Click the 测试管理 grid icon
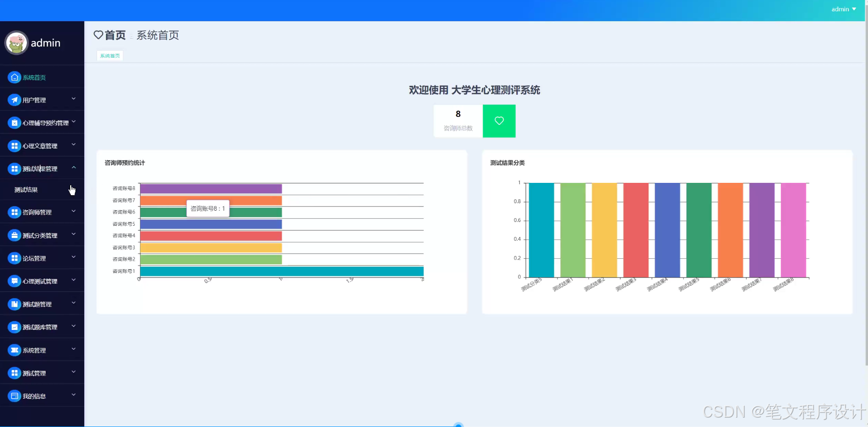The width and height of the screenshot is (868, 427). tap(15, 373)
